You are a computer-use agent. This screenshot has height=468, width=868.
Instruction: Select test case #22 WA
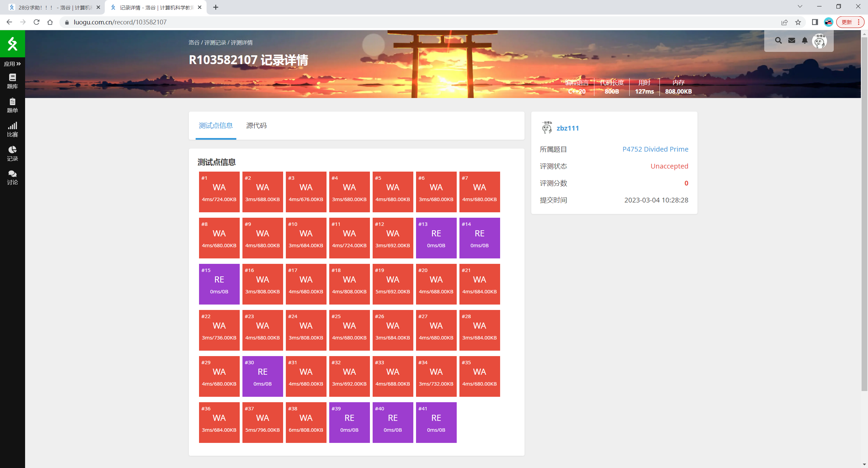219,330
